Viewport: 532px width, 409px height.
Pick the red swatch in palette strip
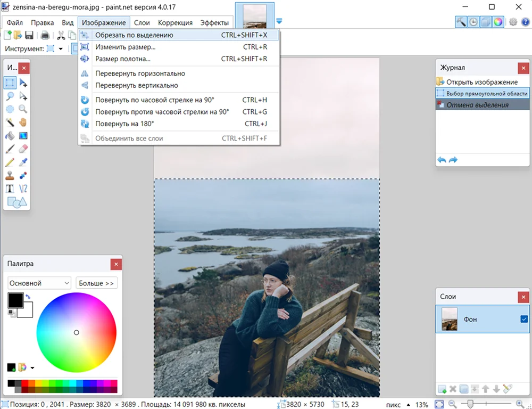tap(24, 383)
